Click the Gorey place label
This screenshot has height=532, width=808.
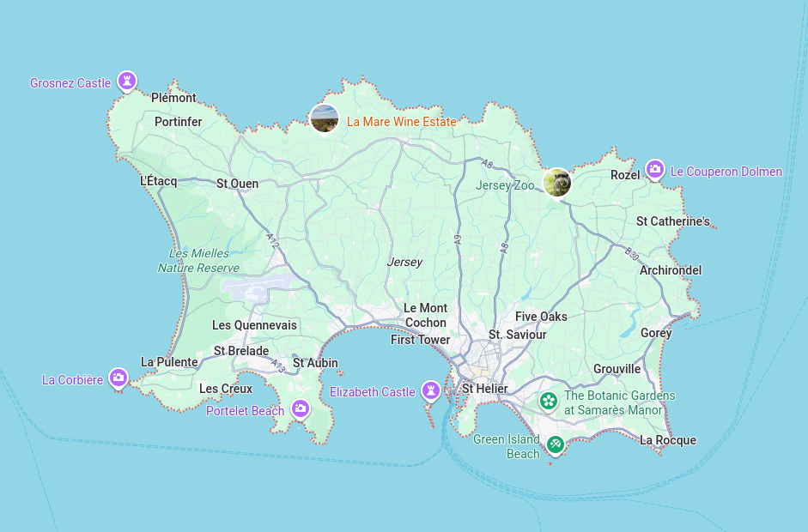(656, 333)
